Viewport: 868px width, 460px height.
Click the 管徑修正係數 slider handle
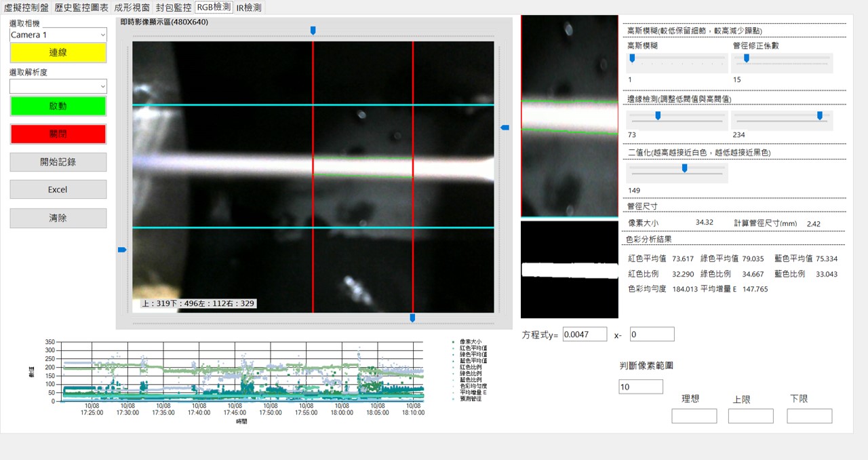pyautogui.click(x=746, y=58)
